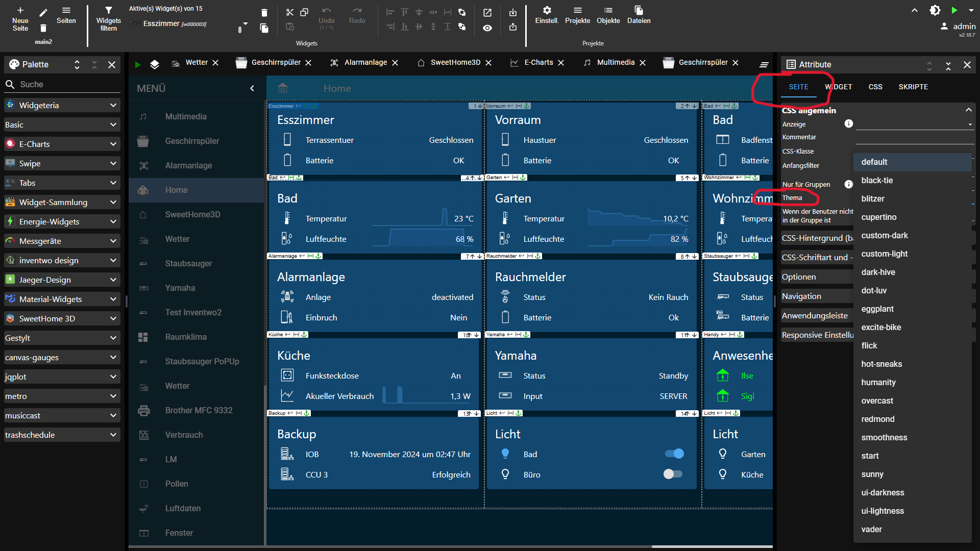The image size is (980, 551).
Task: Expand the Material-Widgets palette group
Action: (x=113, y=299)
